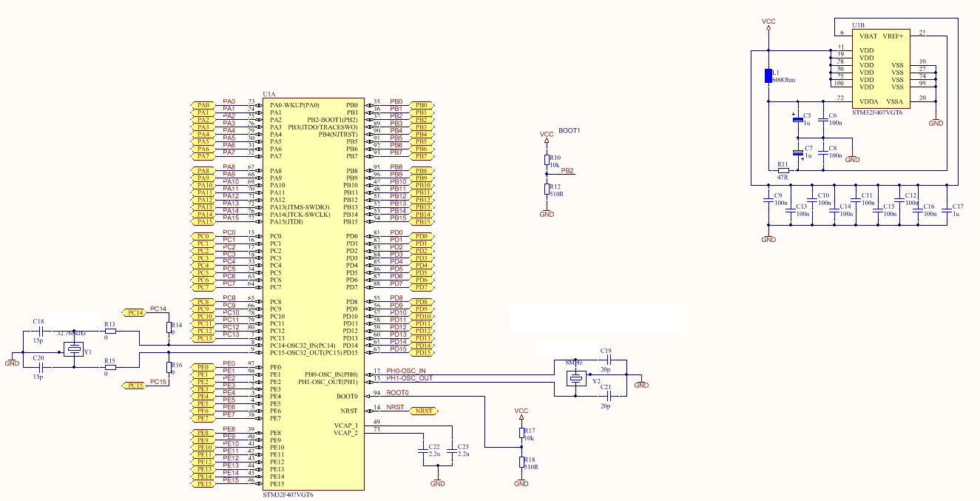Image resolution: width=980 pixels, height=501 pixels.
Task: Click the U1A designator text
Action: 269,94
